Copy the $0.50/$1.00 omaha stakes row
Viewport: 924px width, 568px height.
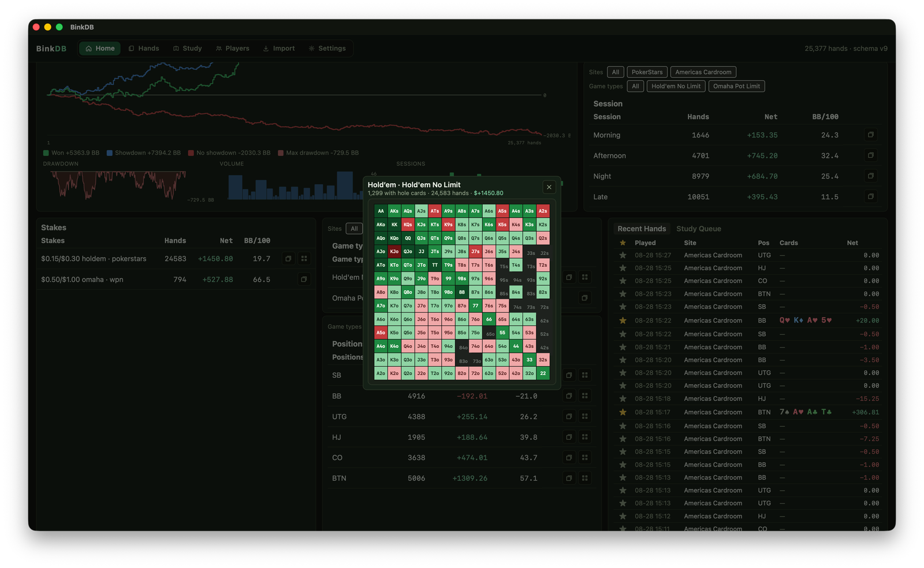(x=304, y=280)
